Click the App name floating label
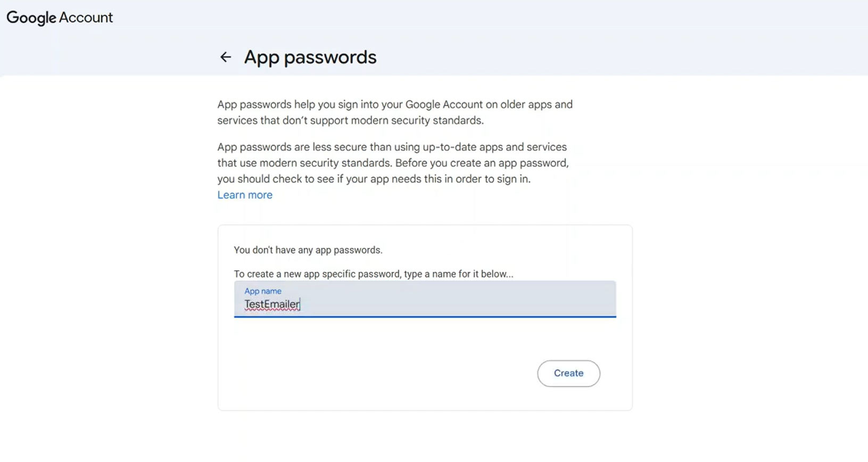The height and width of the screenshot is (462, 868). click(262, 291)
